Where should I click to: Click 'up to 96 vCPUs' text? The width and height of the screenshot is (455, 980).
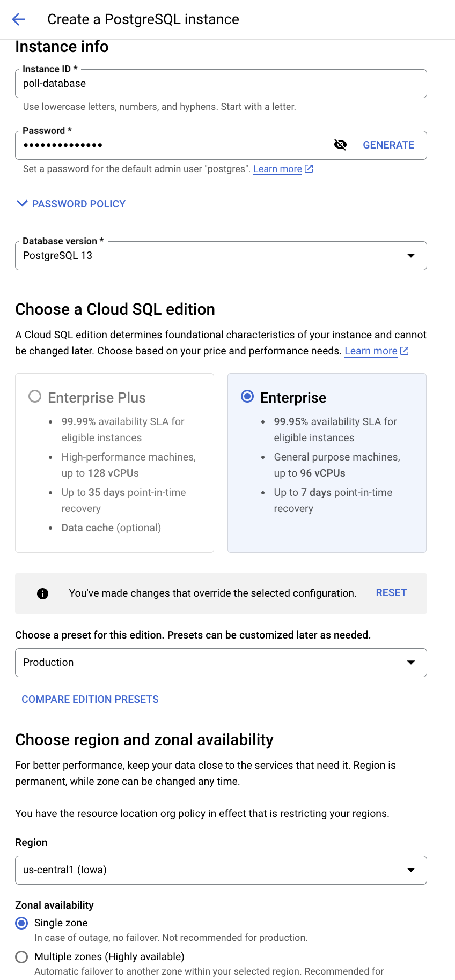pyautogui.click(x=310, y=473)
